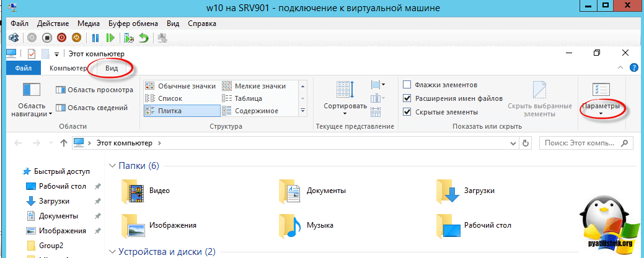Open the Действие menu
The height and width of the screenshot is (258, 644).
click(x=53, y=24)
